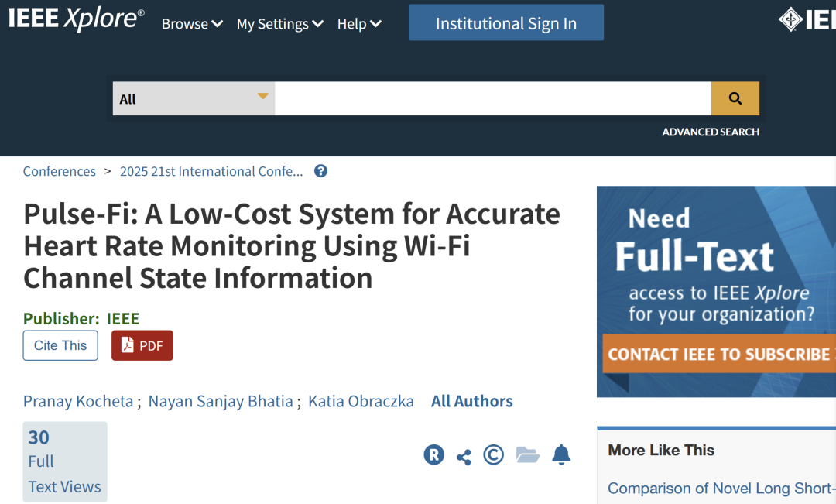Open author Katia Obraczka's profile
Image resolution: width=836 pixels, height=504 pixels.
[361, 401]
